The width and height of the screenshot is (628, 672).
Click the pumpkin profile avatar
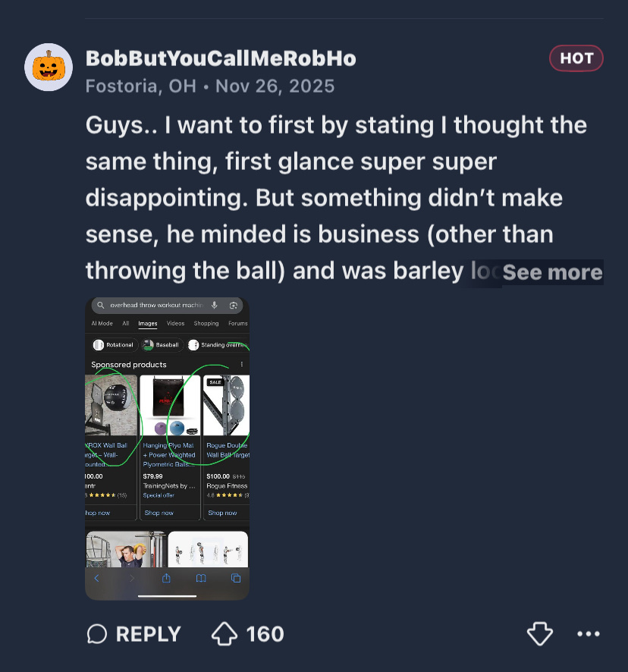pyautogui.click(x=49, y=68)
